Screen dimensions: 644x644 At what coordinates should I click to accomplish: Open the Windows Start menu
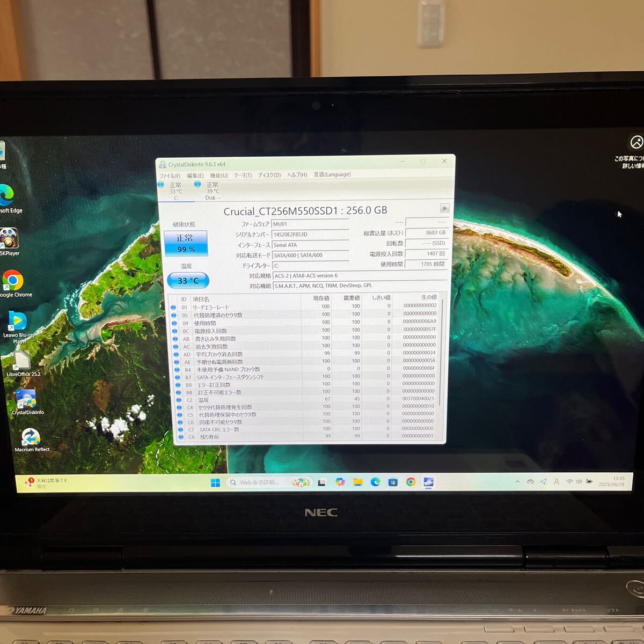[x=216, y=482]
